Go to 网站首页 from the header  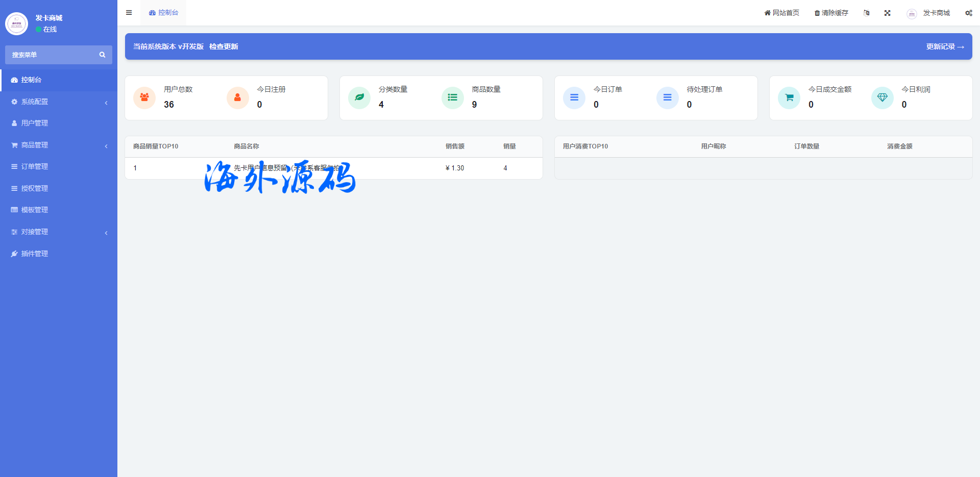click(x=781, y=13)
